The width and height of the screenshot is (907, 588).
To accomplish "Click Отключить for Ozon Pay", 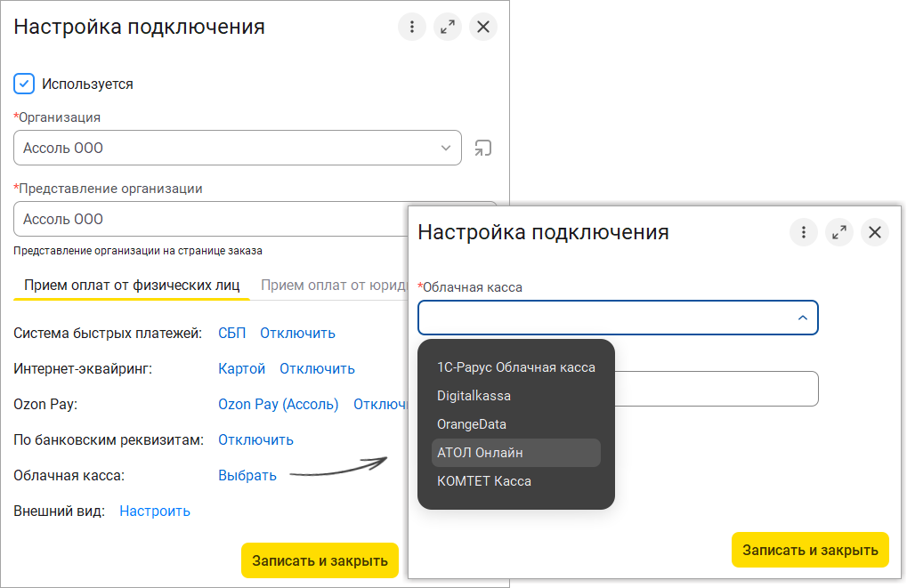I will coord(381,404).
